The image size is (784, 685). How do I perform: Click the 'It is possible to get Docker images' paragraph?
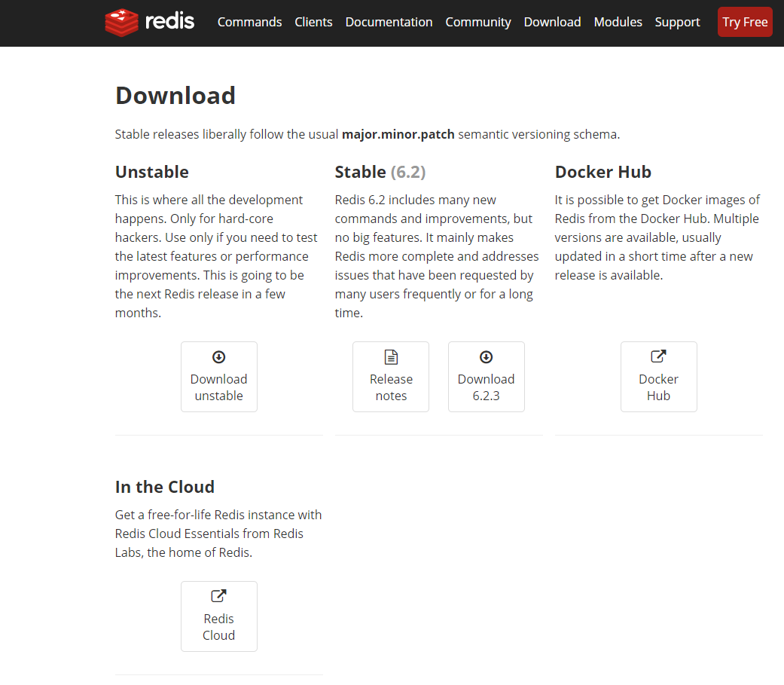(657, 237)
